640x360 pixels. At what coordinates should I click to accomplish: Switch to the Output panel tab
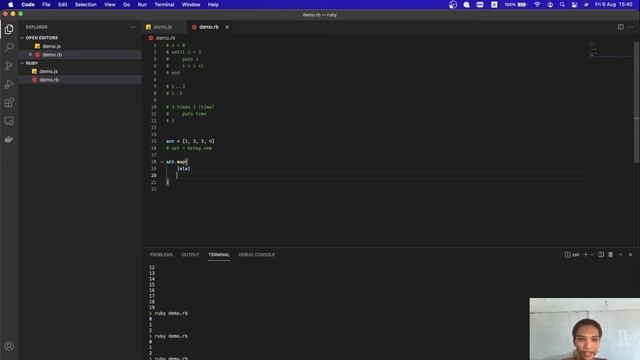click(x=190, y=255)
